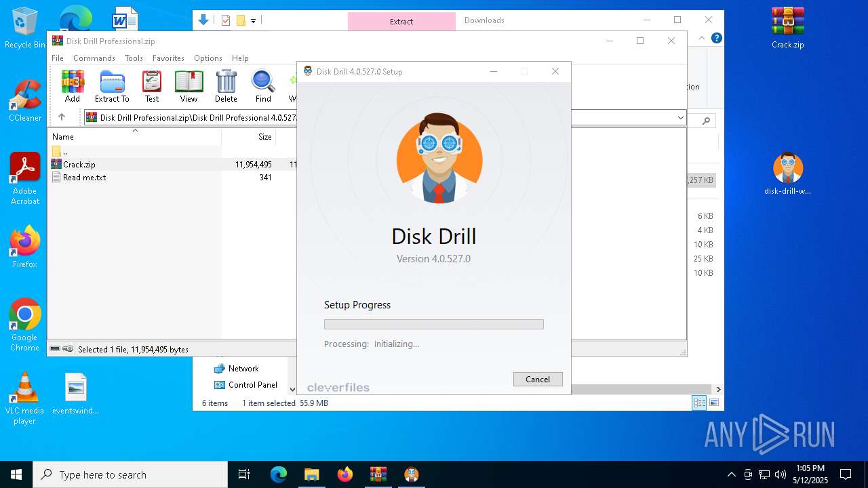
Task: Select eventswind desktop image file
Action: [76, 394]
